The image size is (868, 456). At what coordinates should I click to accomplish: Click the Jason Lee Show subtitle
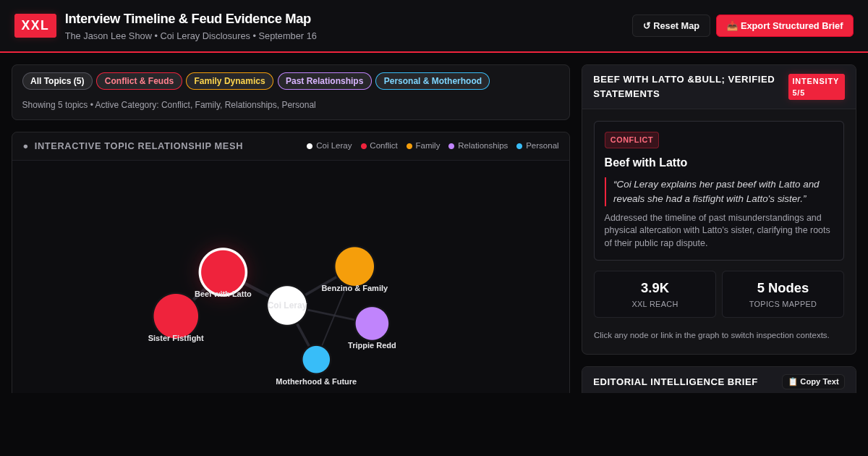click(191, 36)
